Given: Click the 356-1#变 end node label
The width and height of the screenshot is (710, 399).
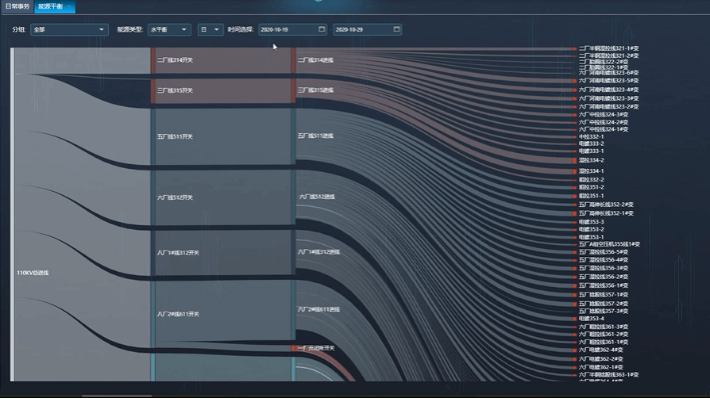Looking at the screenshot, I should point(604,286).
